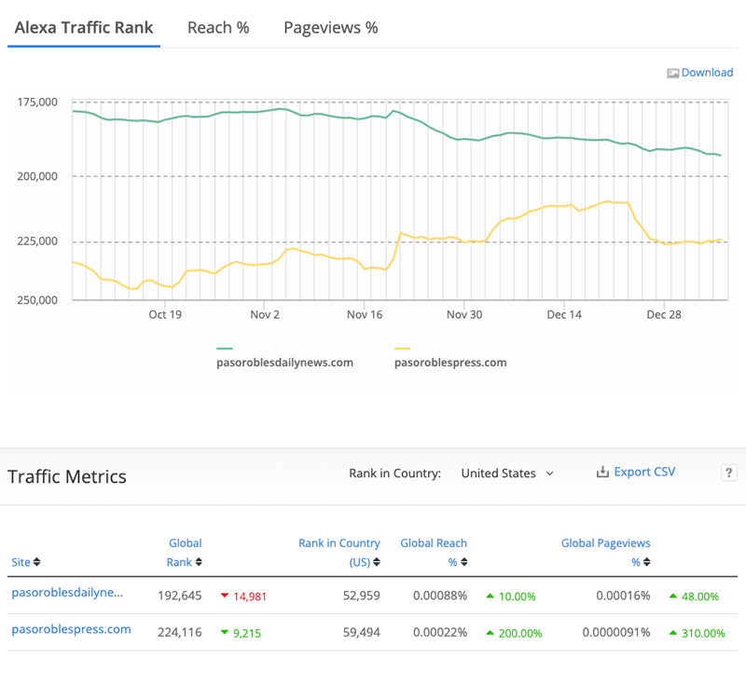This screenshot has width=746, height=700.
Task: Click the Export CSV download icon
Action: [x=602, y=473]
